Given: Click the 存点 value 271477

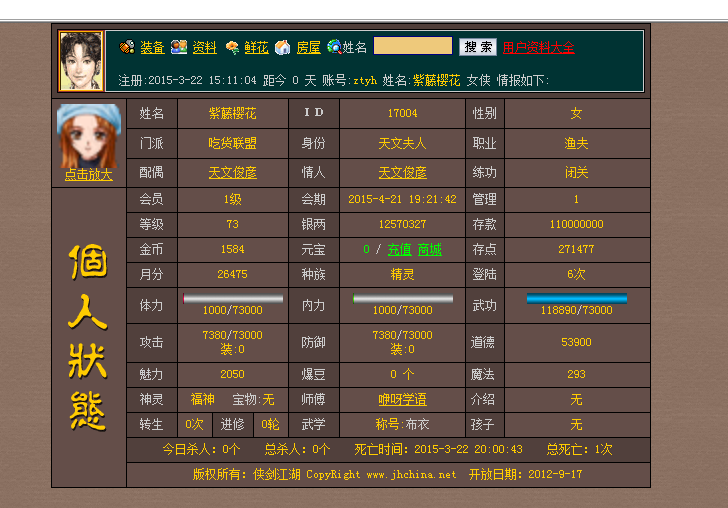Looking at the screenshot, I should click(576, 249).
